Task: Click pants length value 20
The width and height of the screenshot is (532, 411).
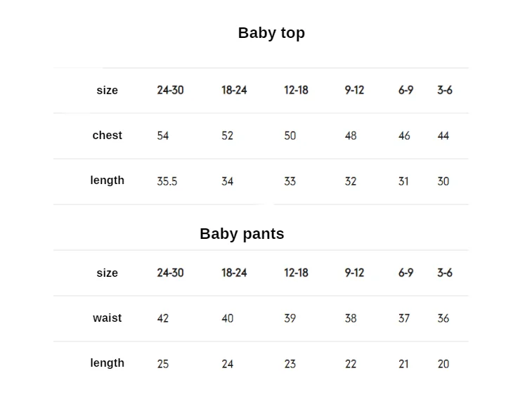Action: pos(443,364)
